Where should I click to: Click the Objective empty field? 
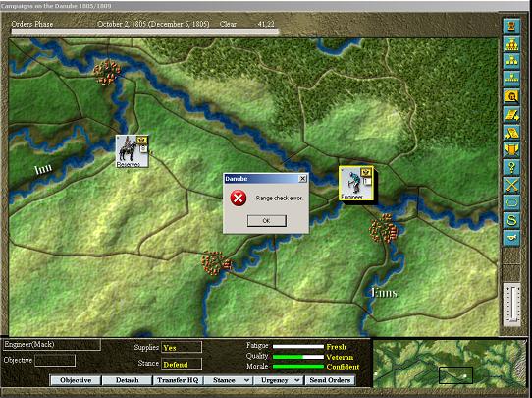[55, 361]
